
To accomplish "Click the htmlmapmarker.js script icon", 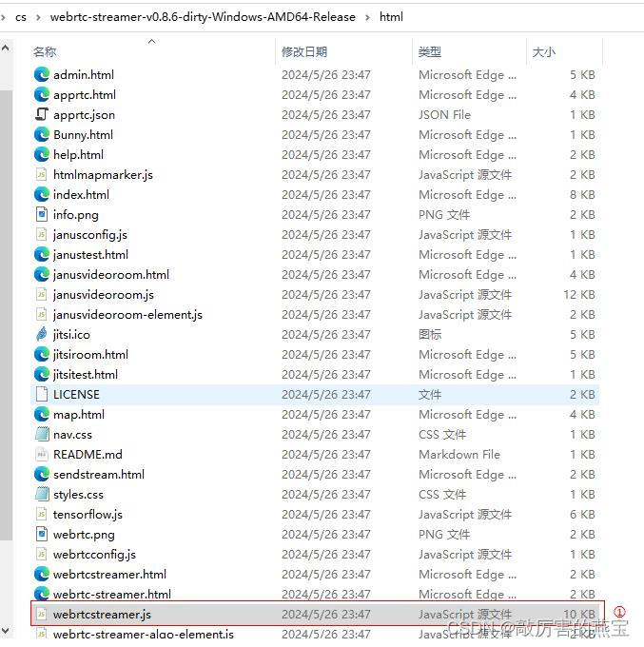I will tap(42, 174).
